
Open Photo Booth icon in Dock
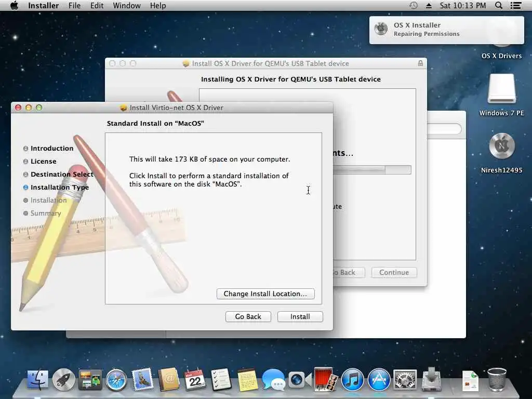point(326,379)
